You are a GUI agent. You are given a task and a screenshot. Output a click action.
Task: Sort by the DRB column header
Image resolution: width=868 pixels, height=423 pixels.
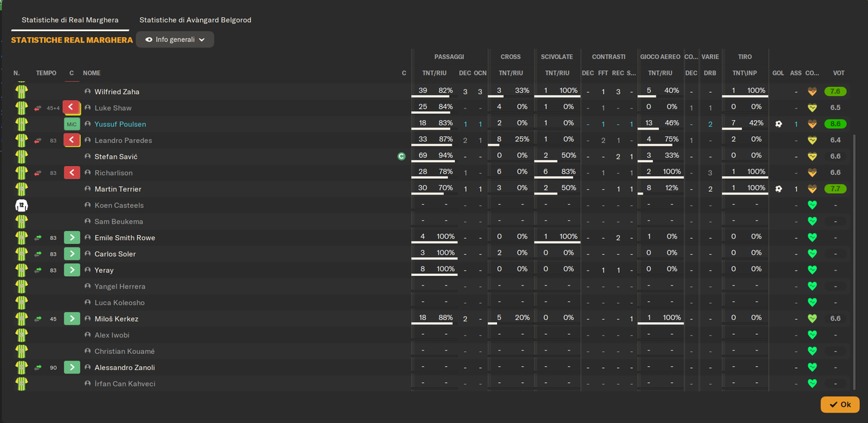coord(710,73)
